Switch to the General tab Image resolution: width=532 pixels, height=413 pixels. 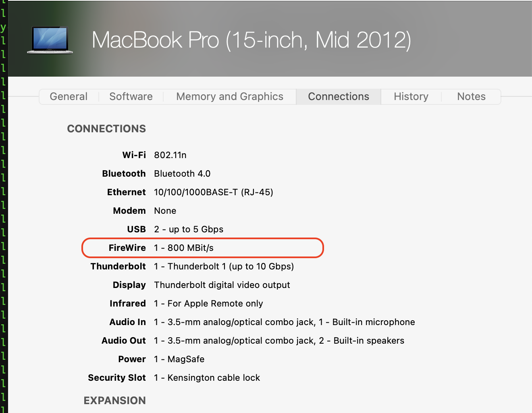[69, 96]
